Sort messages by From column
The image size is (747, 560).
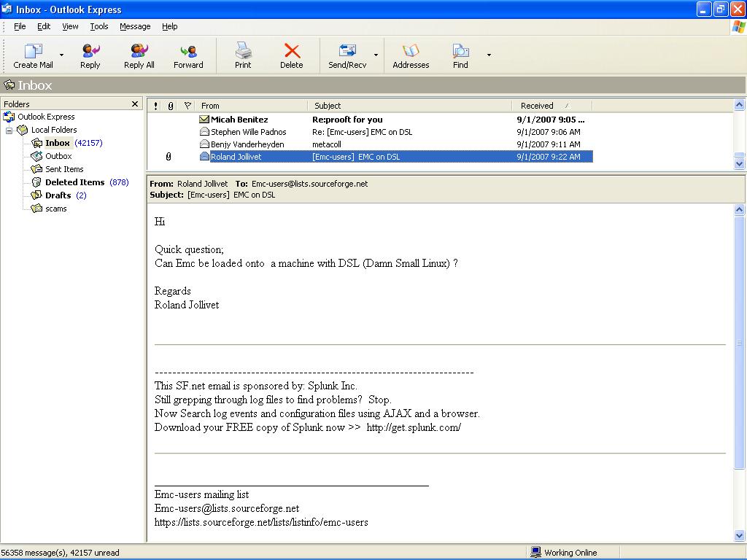pyautogui.click(x=252, y=106)
